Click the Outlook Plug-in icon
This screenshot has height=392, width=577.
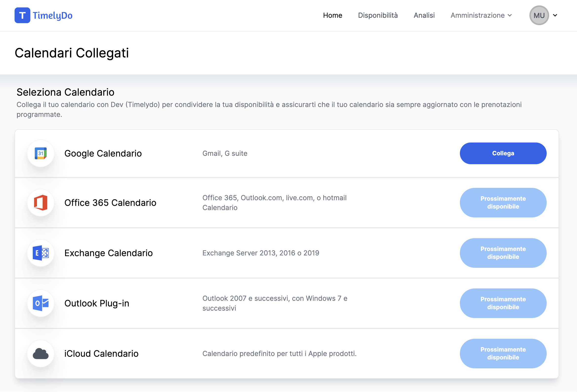tap(41, 303)
